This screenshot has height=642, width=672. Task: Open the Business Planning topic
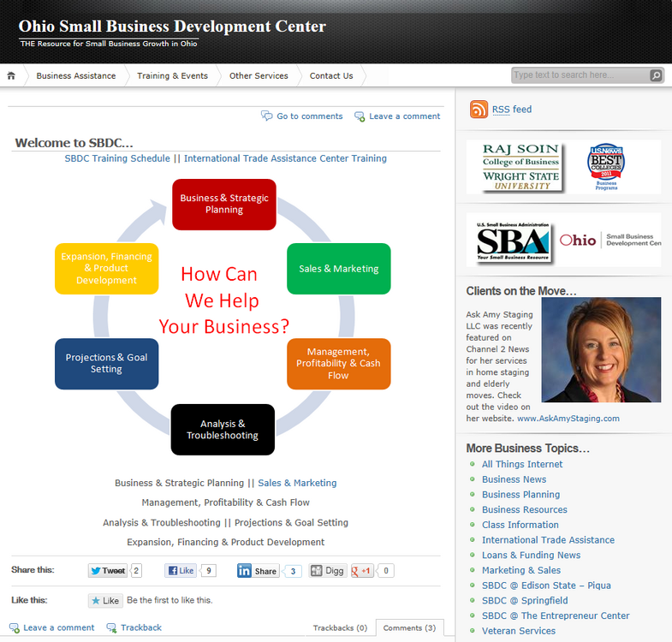tap(520, 495)
